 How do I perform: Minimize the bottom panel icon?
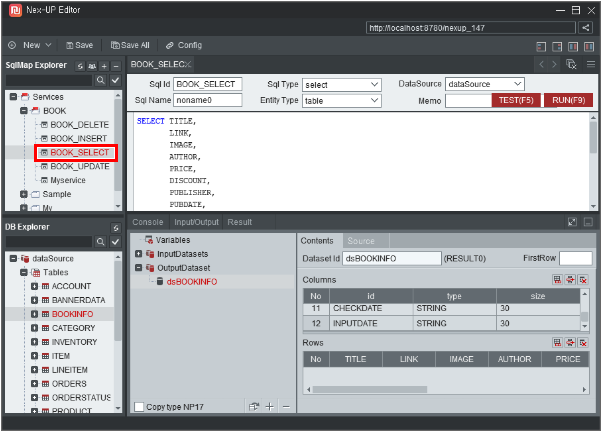(x=588, y=222)
